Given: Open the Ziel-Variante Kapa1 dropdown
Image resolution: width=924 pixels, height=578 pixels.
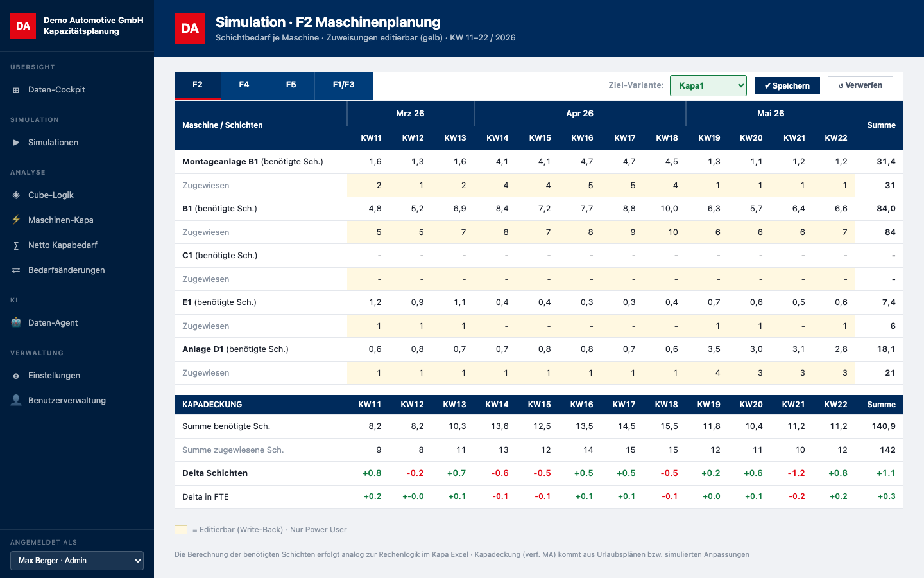Looking at the screenshot, I should click(708, 85).
